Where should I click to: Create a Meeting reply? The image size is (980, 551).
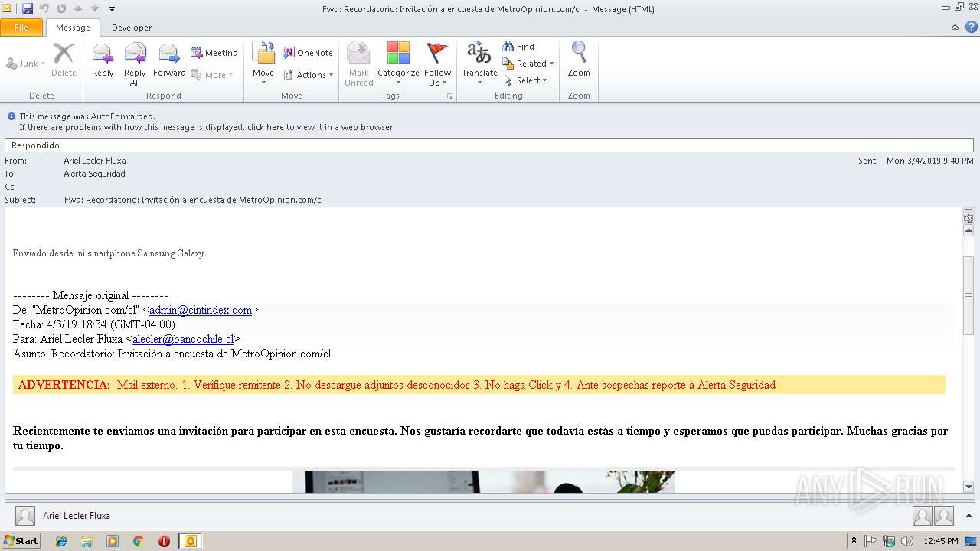click(x=214, y=53)
